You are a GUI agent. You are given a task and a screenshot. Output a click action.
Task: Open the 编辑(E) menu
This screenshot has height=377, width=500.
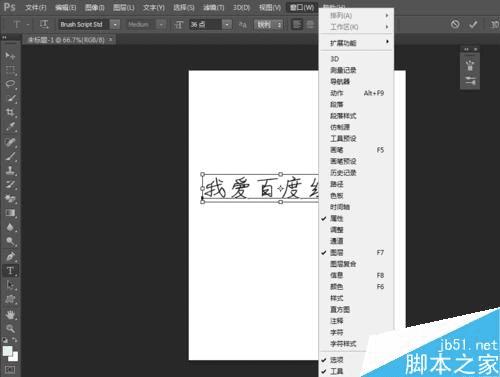[66, 7]
